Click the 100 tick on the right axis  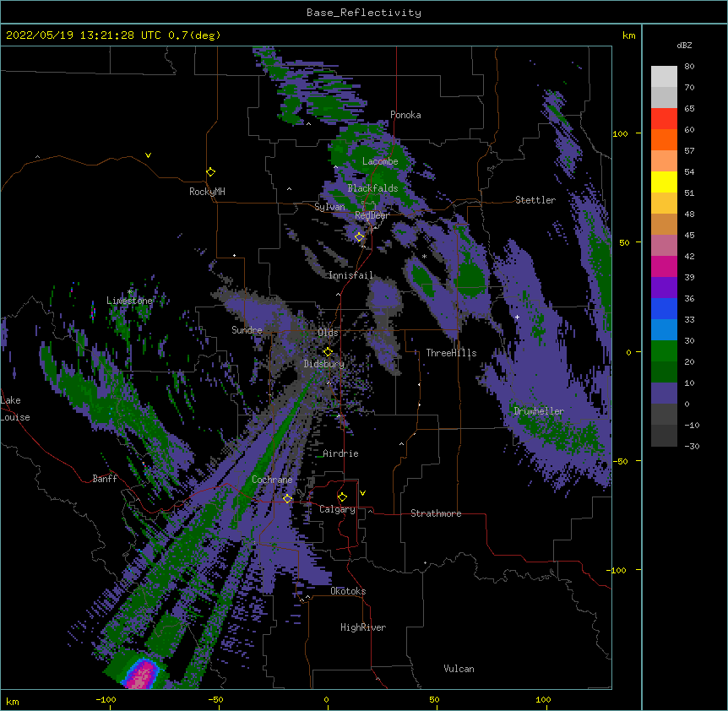click(x=620, y=133)
